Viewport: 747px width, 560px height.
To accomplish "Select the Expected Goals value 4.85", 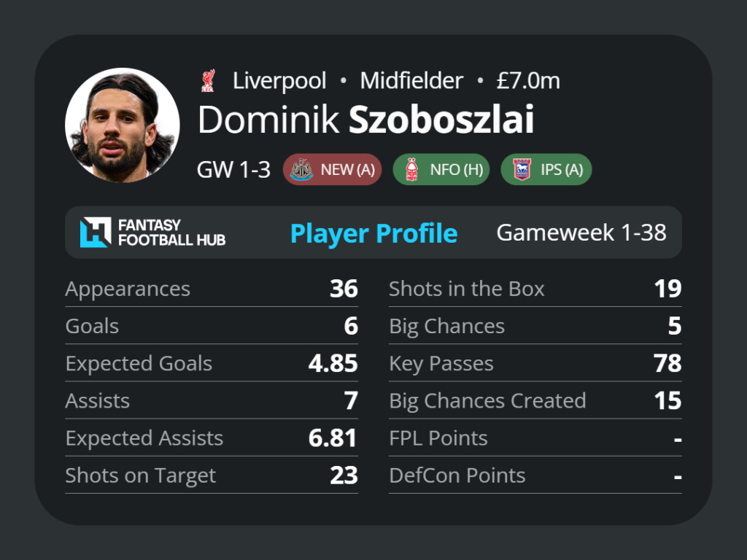I will pos(333,363).
